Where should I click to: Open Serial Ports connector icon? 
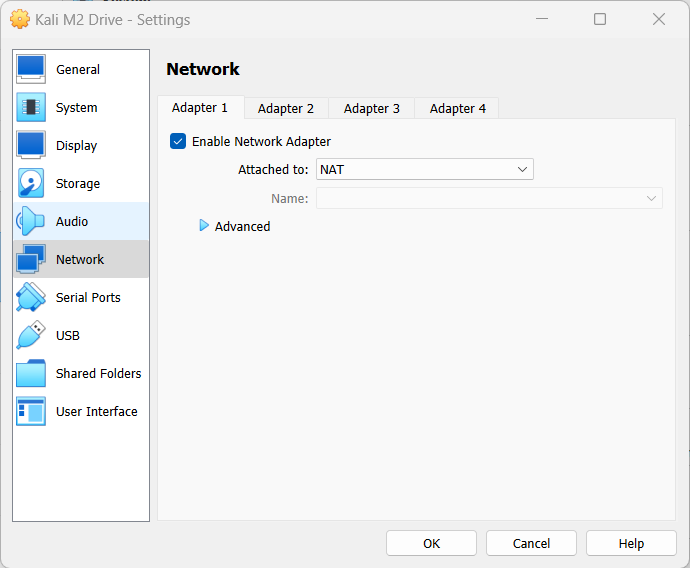31,297
